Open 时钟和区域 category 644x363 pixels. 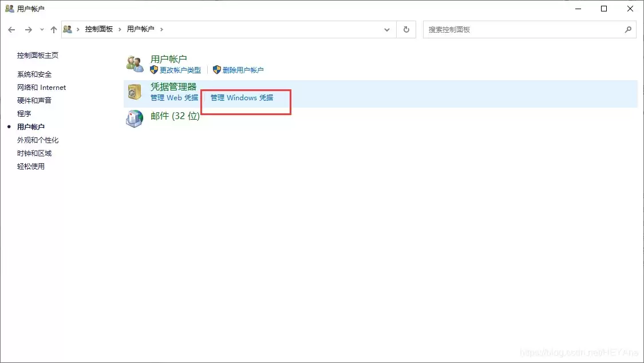coord(34,153)
